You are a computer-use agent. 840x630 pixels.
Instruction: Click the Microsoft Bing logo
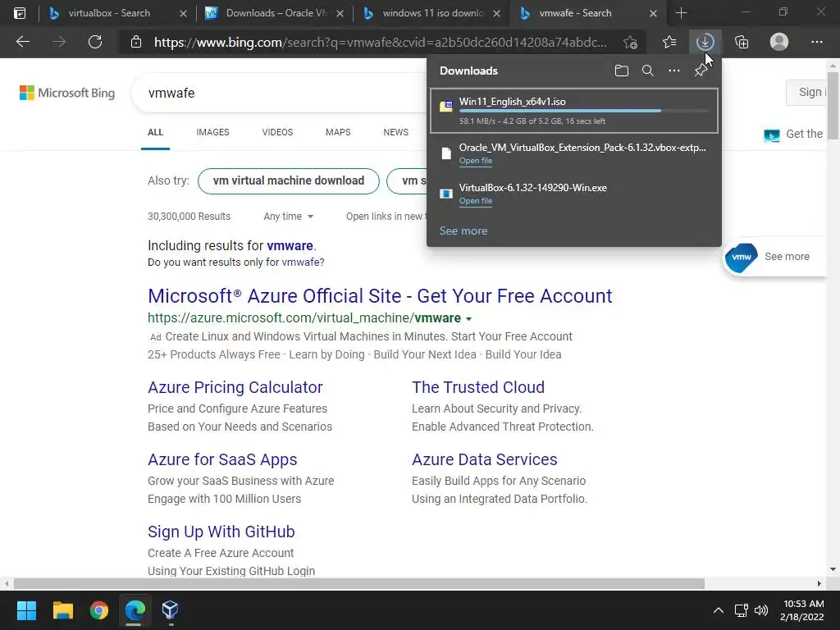coord(67,93)
